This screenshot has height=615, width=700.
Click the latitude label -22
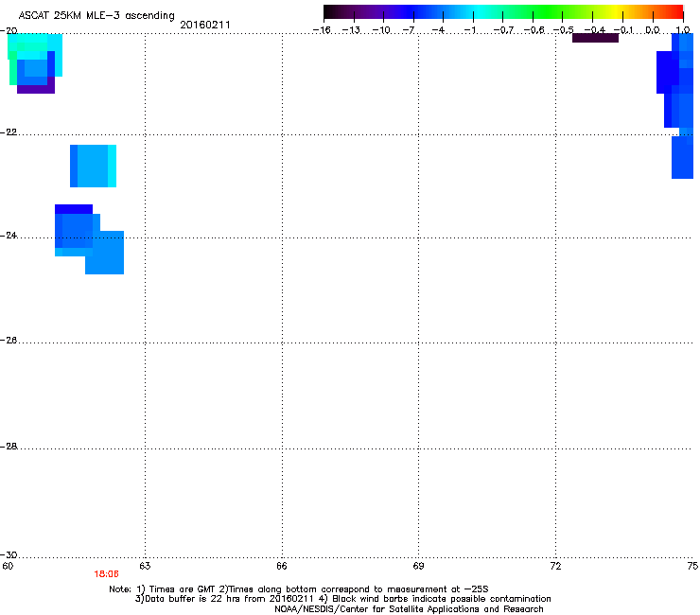point(9,132)
